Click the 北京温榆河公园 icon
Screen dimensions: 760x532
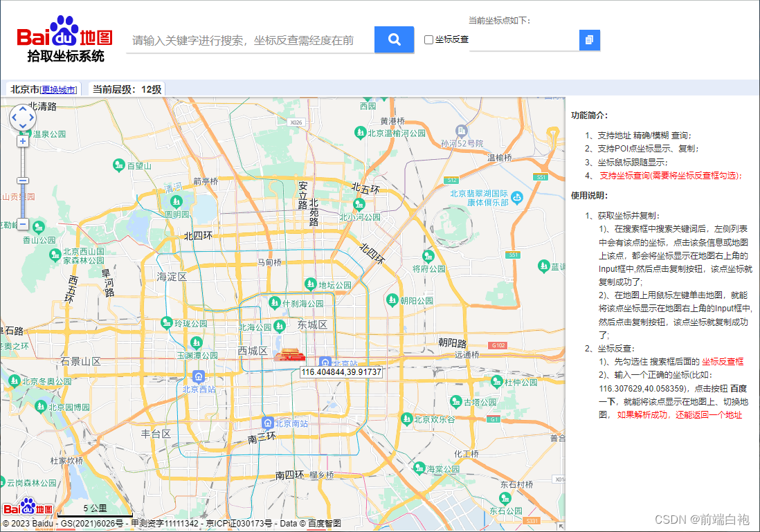[x=360, y=131]
